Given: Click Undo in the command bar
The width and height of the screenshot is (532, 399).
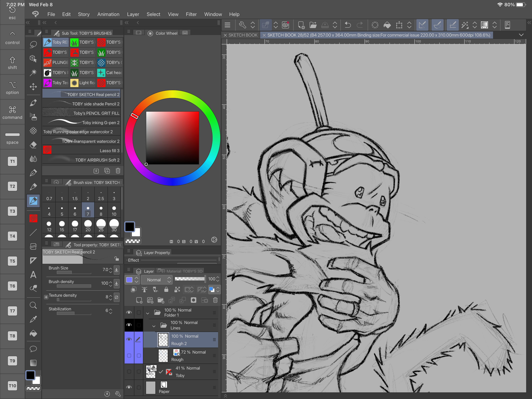Looking at the screenshot, I should click(x=348, y=25).
